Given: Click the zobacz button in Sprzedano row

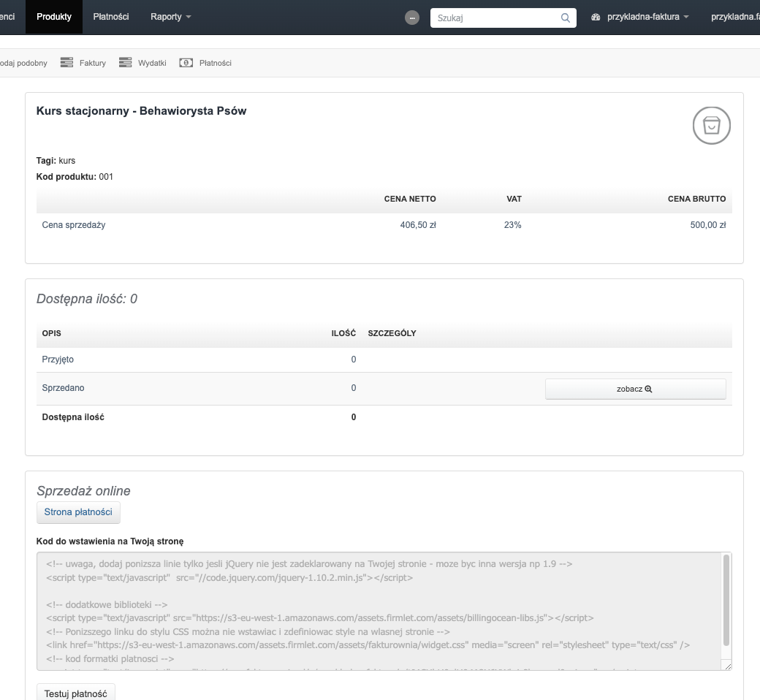Looking at the screenshot, I should click(x=636, y=389).
